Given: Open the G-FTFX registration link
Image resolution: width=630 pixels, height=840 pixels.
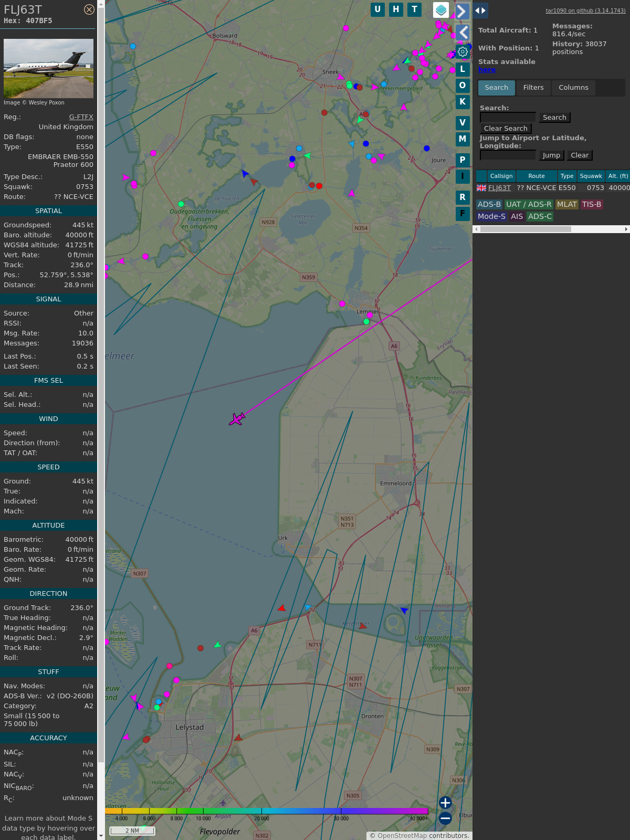Looking at the screenshot, I should point(81,117).
